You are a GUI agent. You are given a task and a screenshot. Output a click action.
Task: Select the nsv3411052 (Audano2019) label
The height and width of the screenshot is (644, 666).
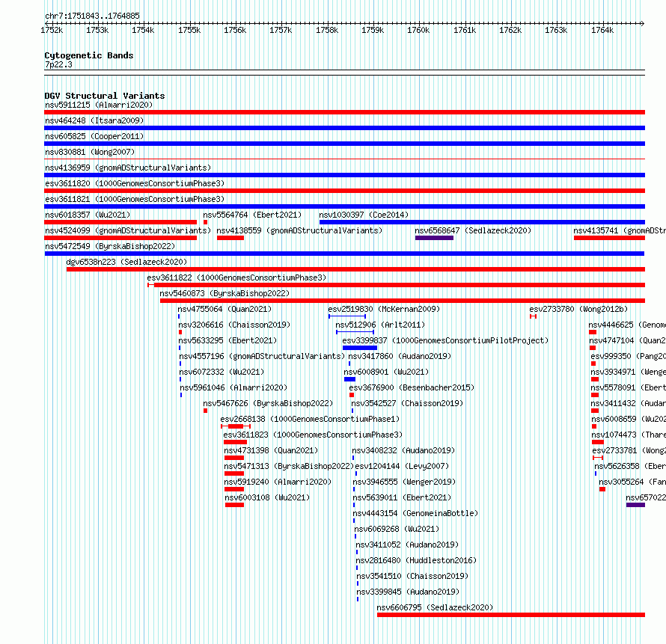(407, 545)
